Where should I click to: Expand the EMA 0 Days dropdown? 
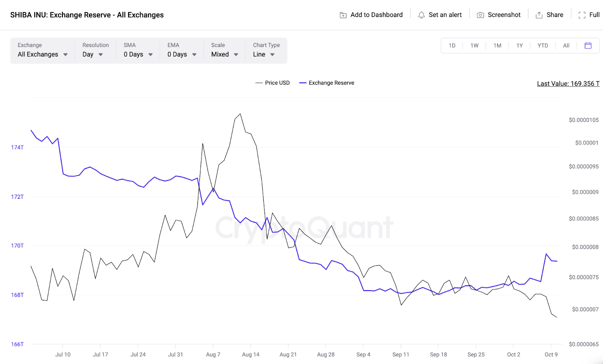click(x=182, y=54)
